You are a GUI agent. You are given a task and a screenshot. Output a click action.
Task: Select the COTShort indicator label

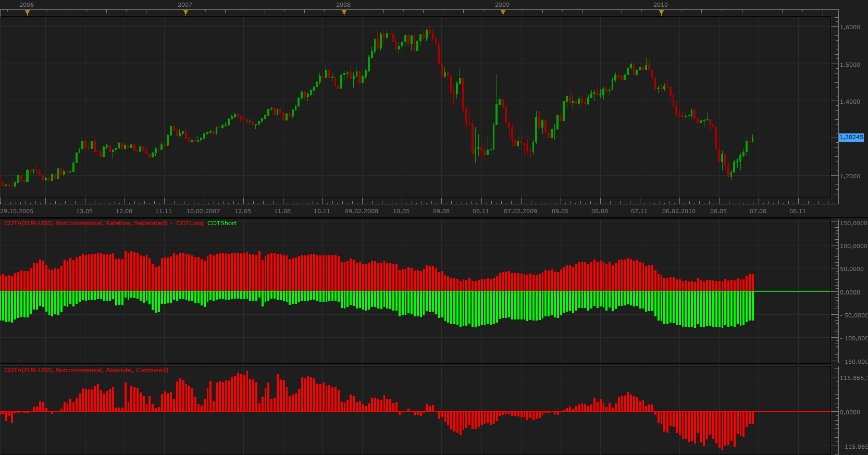point(222,223)
